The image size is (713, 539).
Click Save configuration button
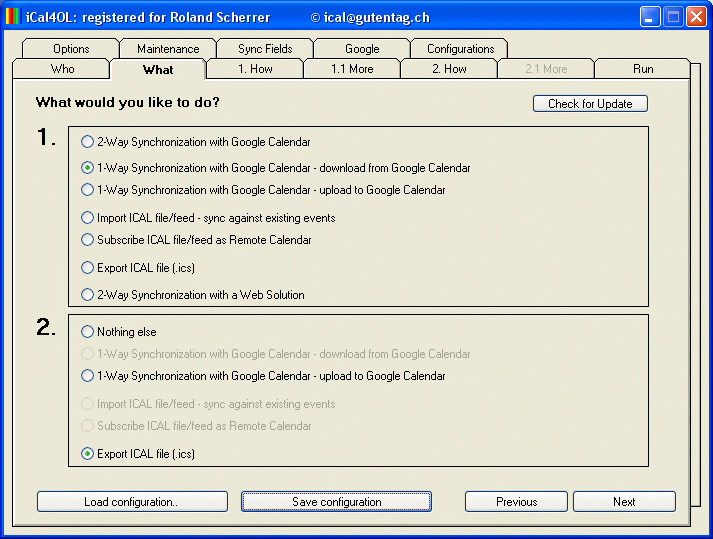336,502
